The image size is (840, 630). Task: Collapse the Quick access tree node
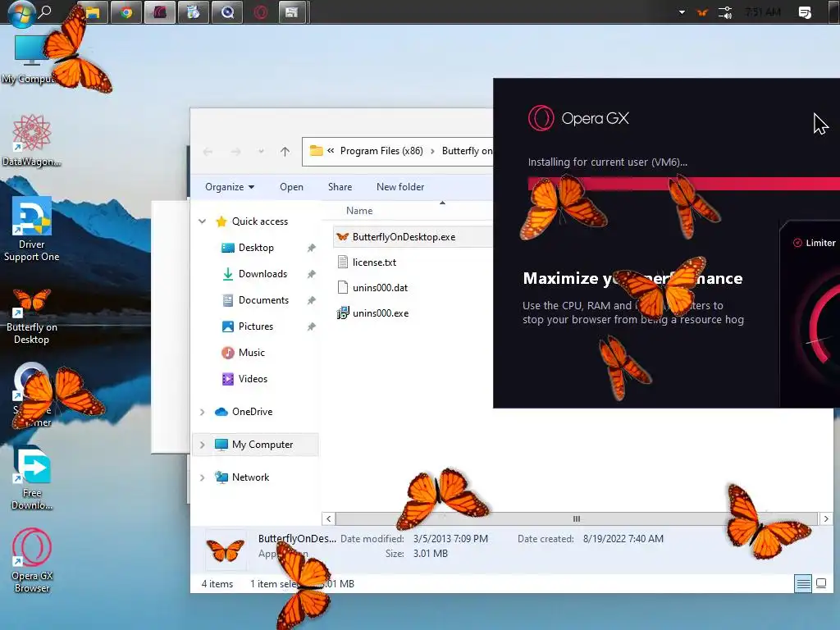[x=203, y=221]
